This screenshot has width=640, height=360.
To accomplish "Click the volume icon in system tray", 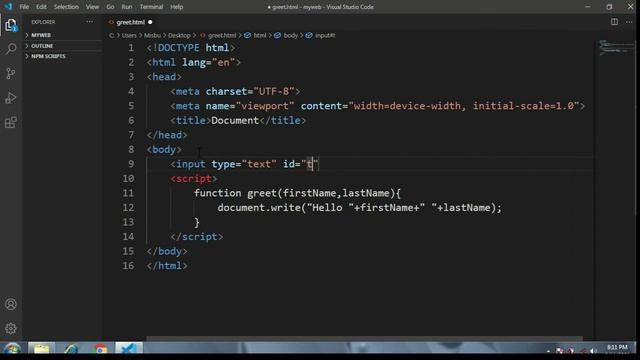I will (x=593, y=351).
